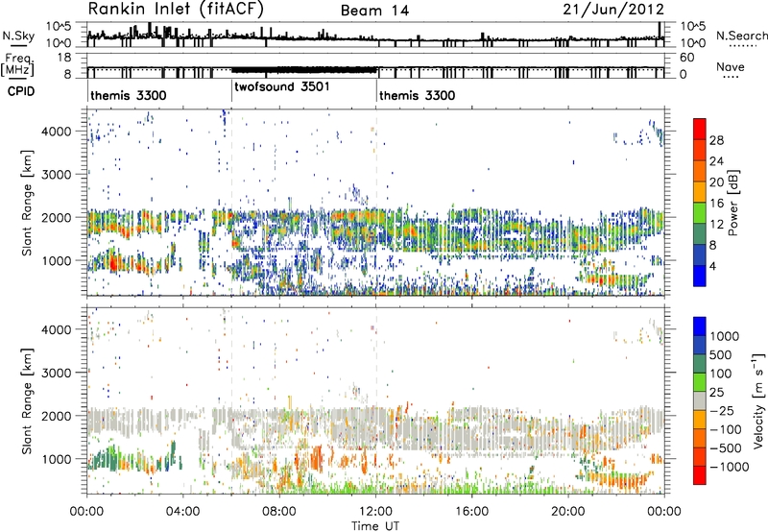Screen dimensions: 768x532
Task: Click the thick frequency band during twofsound
Action: pos(304,70)
